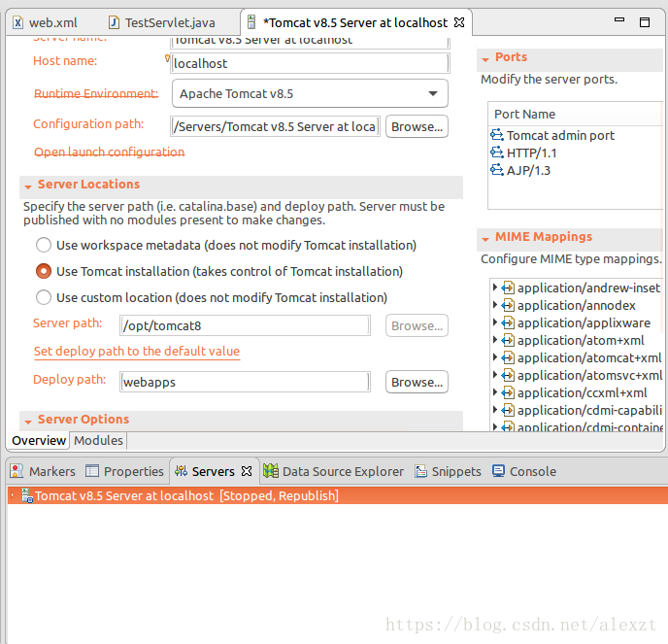668x644 pixels.
Task: Click the application/atom+xml MIME icon
Action: pos(508,340)
